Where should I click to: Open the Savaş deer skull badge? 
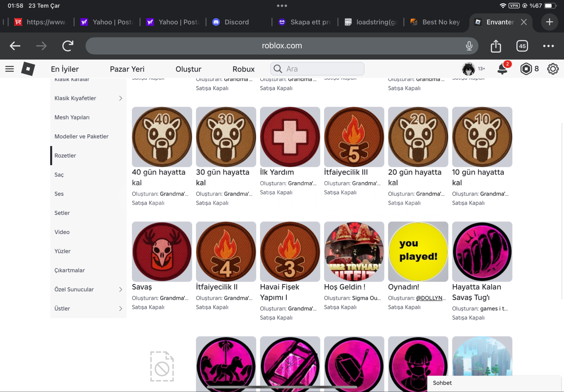tap(162, 252)
